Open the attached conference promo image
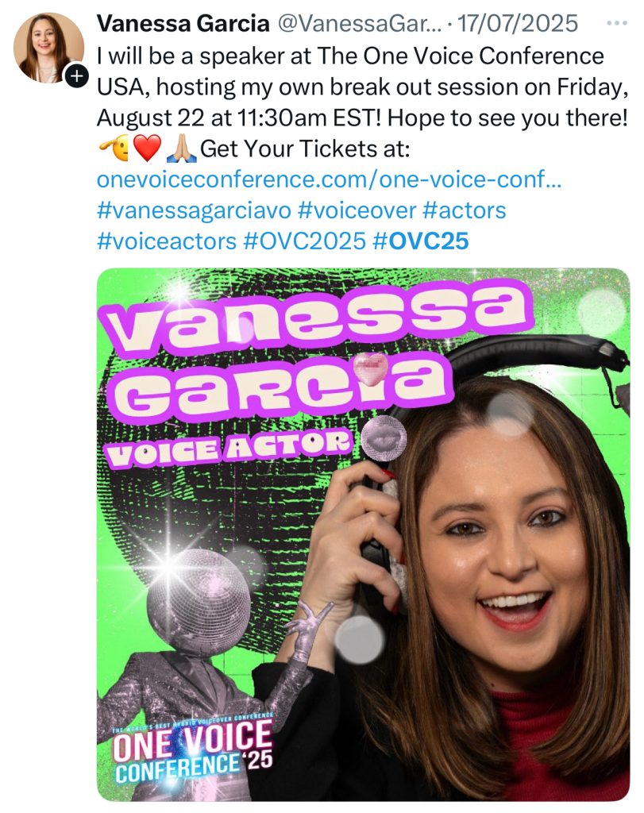 pos(364,534)
